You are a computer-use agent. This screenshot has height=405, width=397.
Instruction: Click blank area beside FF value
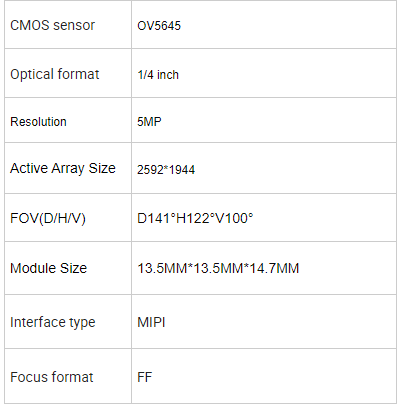click(x=273, y=377)
